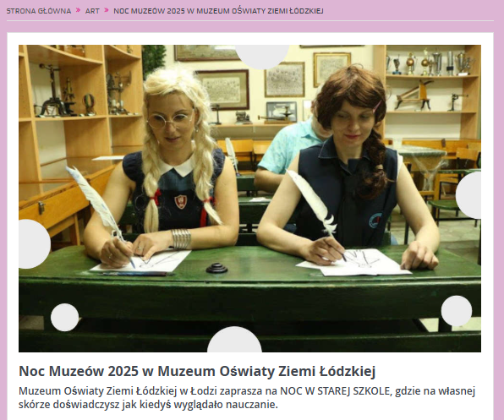Click the pink chevron after ART

[107, 10]
